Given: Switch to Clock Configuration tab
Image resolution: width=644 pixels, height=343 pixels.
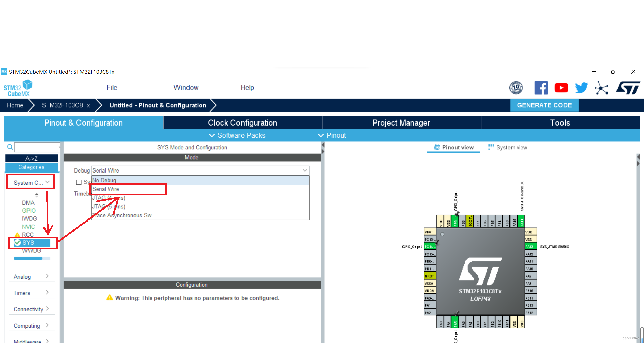Looking at the screenshot, I should point(243,123).
